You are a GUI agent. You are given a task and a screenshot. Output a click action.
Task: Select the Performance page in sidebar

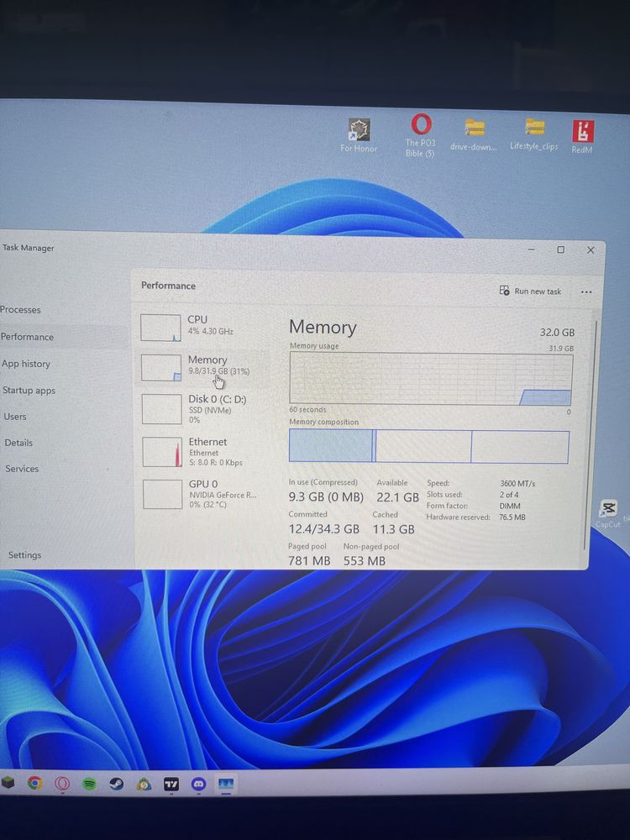point(27,337)
